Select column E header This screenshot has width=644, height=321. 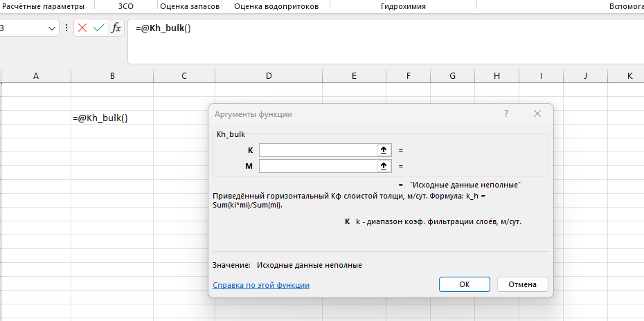pos(354,75)
